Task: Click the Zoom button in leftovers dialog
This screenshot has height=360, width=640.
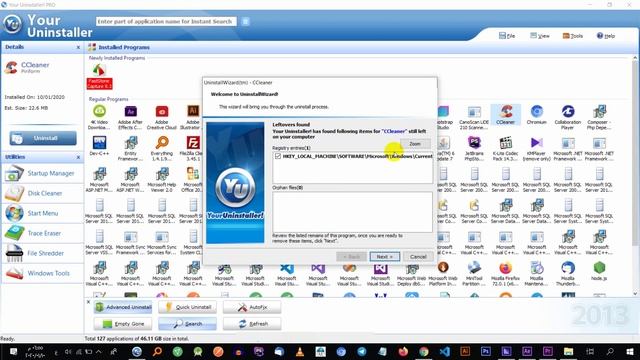Action: tap(415, 144)
